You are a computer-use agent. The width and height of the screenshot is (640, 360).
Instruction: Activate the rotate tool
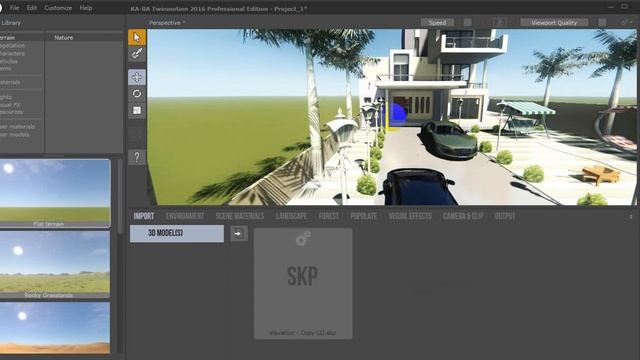[x=137, y=94]
